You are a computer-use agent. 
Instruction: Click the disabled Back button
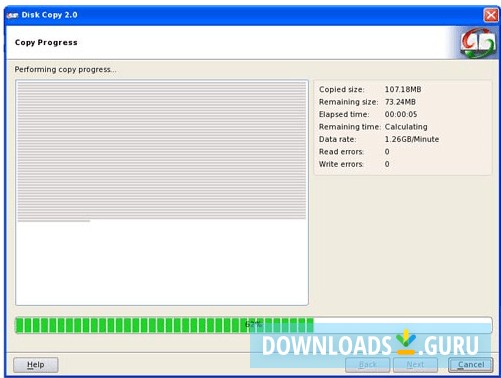pos(367,365)
